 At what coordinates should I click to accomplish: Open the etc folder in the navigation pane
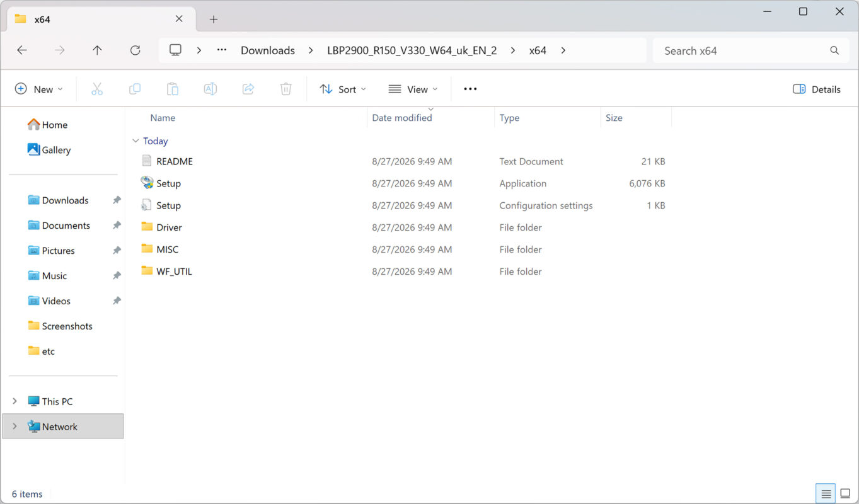point(42,352)
